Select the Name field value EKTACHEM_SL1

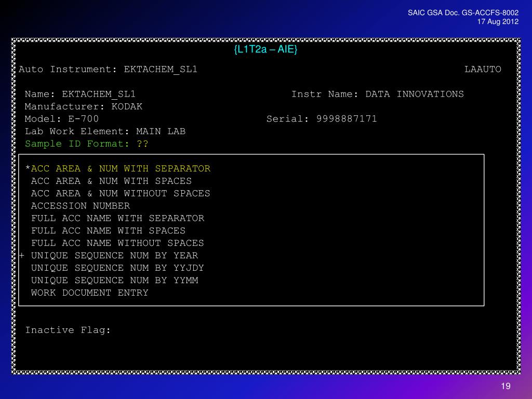99,94
